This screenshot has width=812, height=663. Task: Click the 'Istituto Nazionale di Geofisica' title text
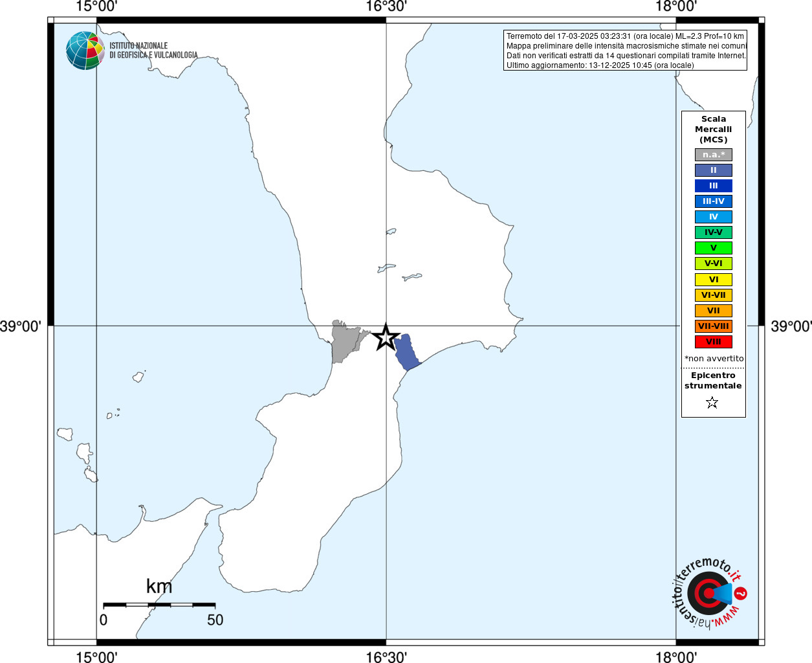(153, 51)
